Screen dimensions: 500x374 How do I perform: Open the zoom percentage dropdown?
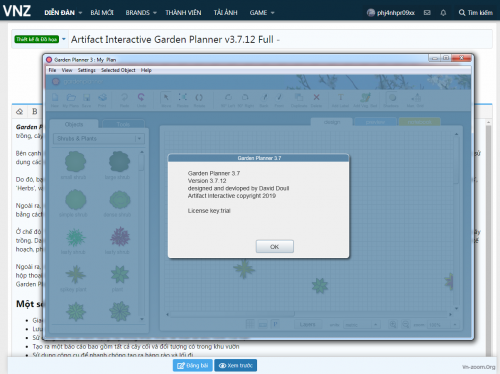pyautogui.click(x=443, y=324)
